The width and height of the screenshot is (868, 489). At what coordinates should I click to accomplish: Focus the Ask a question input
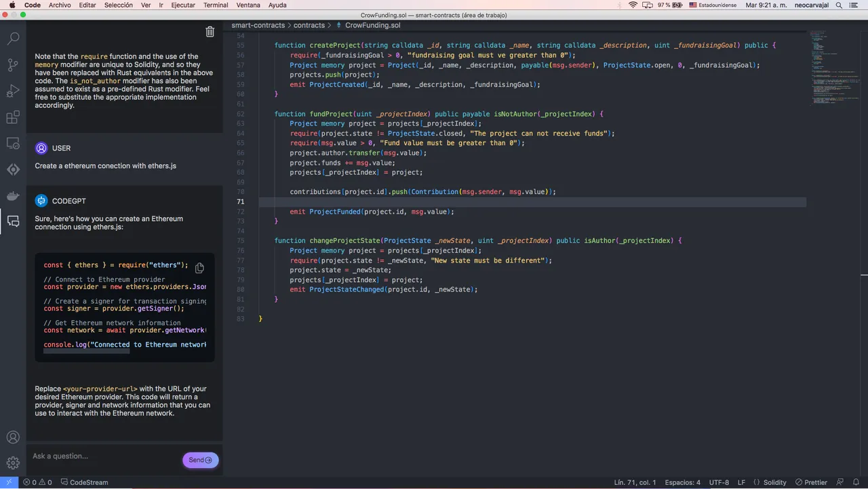click(105, 456)
